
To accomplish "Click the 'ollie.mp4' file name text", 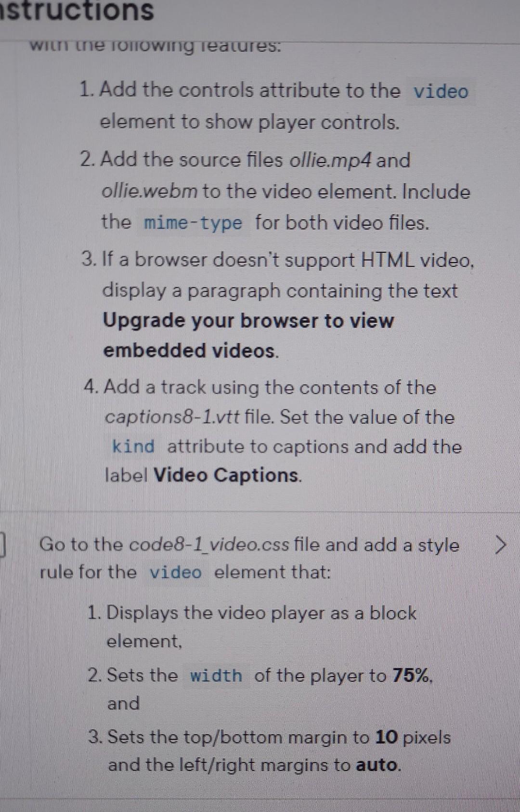I will coord(330,160).
